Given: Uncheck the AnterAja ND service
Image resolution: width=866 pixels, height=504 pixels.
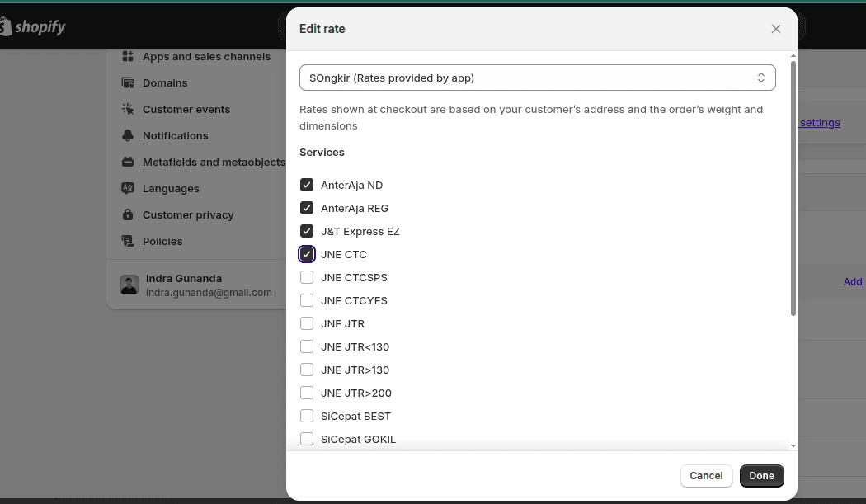Looking at the screenshot, I should tap(307, 186).
